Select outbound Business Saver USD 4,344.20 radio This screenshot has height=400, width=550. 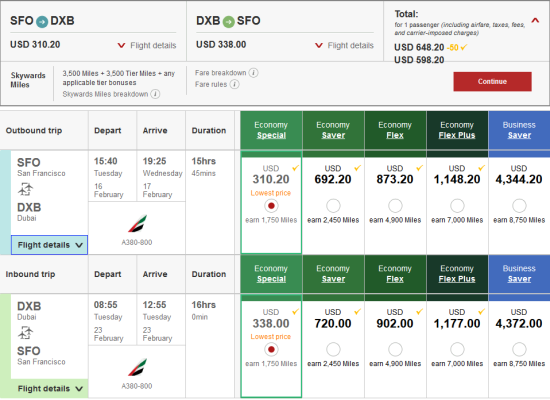click(x=519, y=206)
